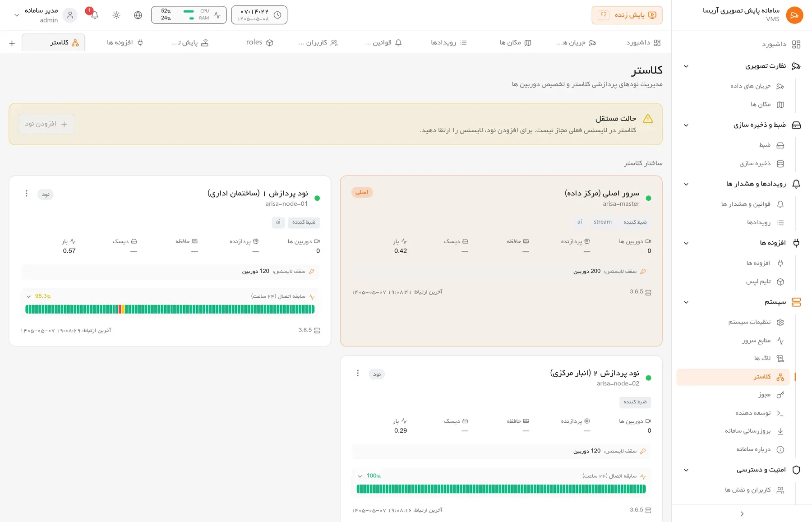Click the warning triangle icon in banner
The image size is (812, 522).
pyautogui.click(x=648, y=119)
